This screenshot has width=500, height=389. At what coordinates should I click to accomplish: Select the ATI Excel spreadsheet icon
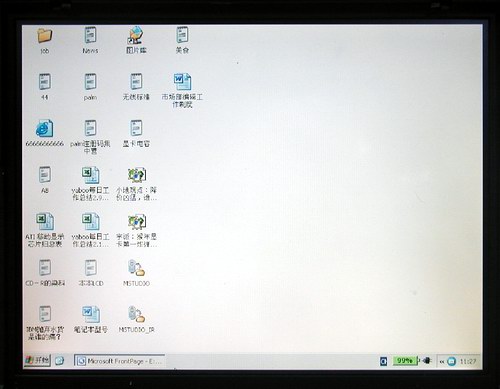(45, 221)
